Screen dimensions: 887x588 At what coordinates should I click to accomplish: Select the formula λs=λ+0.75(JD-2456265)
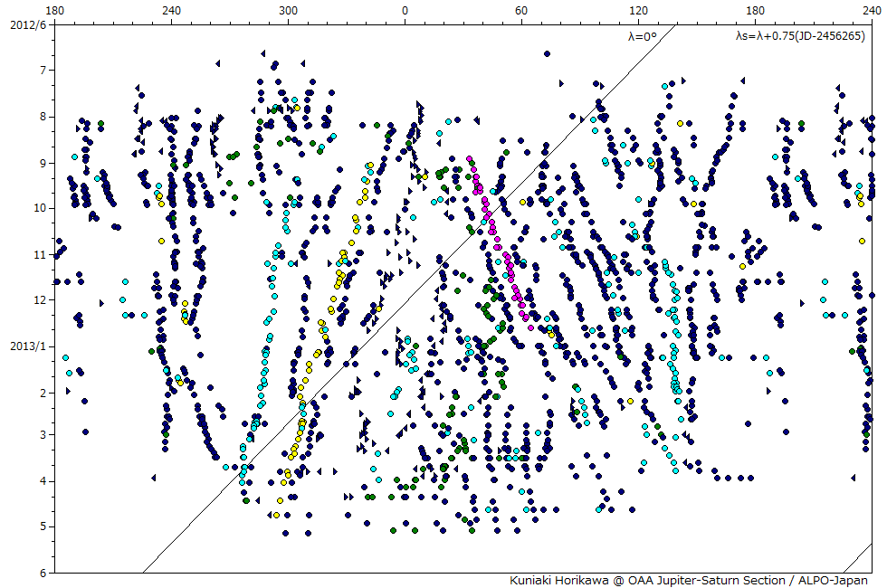(x=800, y=36)
